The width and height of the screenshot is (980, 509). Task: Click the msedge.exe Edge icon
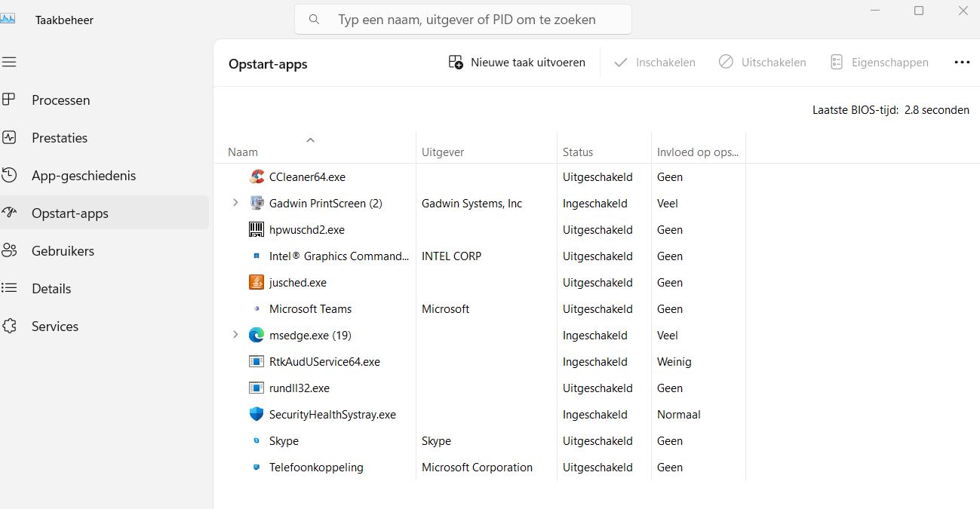click(x=257, y=336)
